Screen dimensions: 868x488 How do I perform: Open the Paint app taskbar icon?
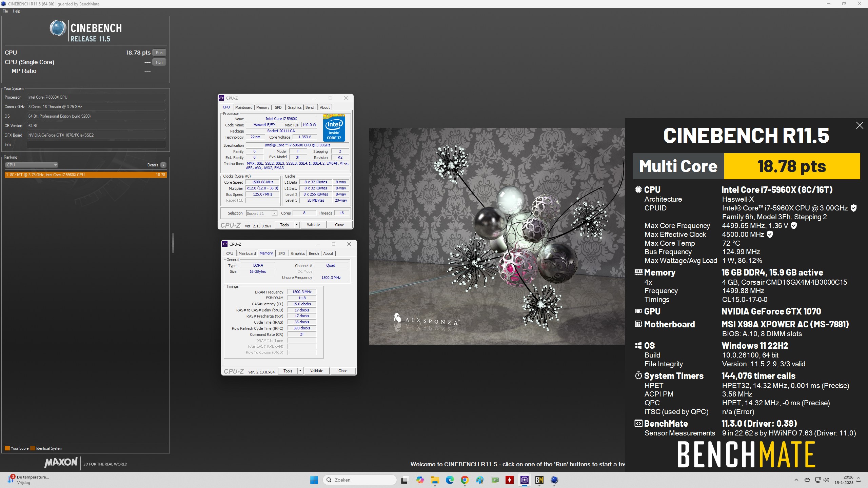[479, 480]
